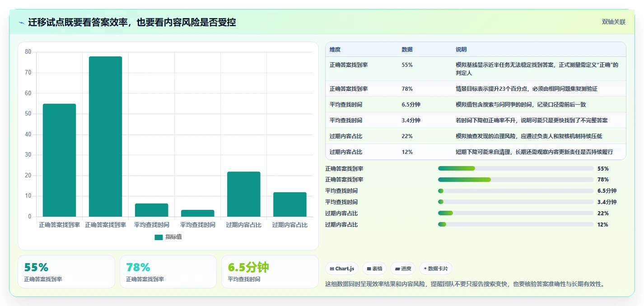Click footer note starting 这组数据同时呈现
The width and height of the screenshot is (644, 306).
pyautogui.click(x=465, y=284)
